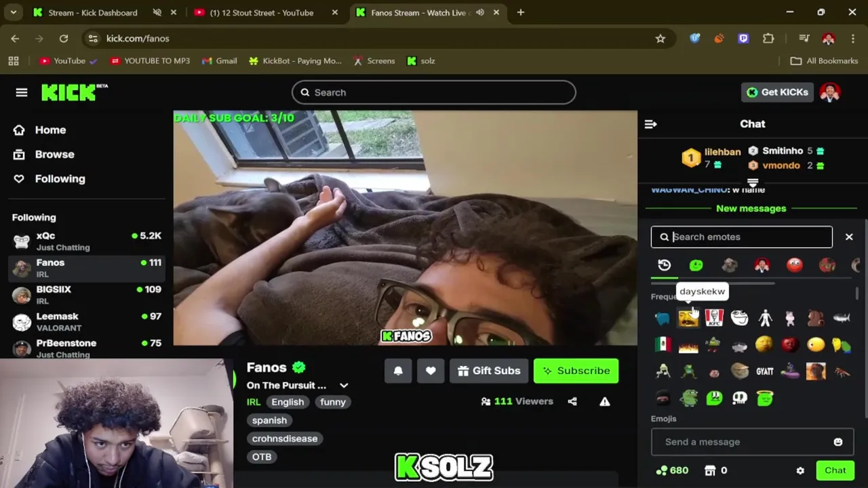Click the funny tag
The width and height of the screenshot is (868, 488).
(333, 402)
